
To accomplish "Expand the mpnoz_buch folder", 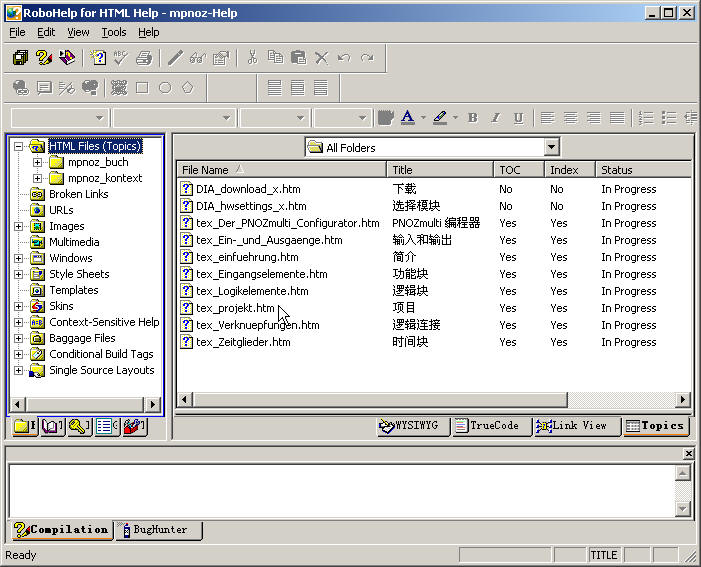I will [x=38, y=162].
